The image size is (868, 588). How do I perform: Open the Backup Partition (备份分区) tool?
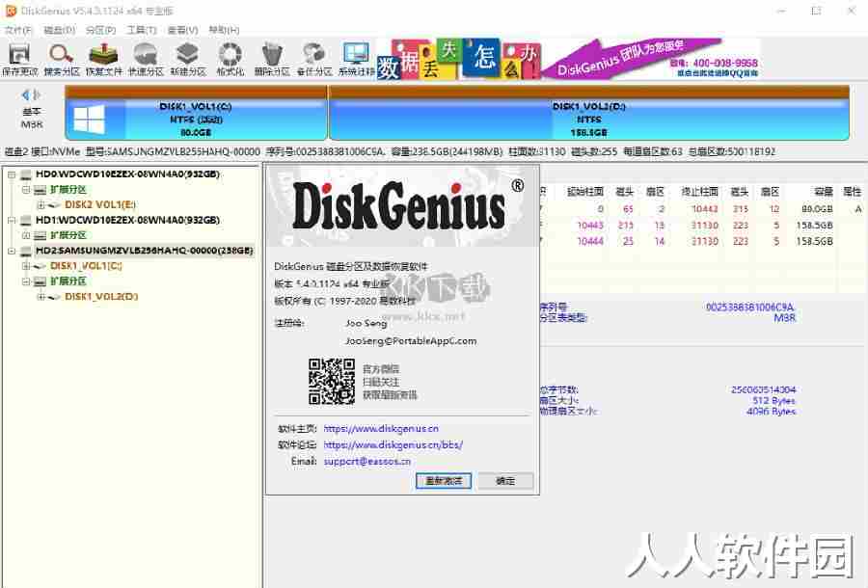click(x=314, y=59)
